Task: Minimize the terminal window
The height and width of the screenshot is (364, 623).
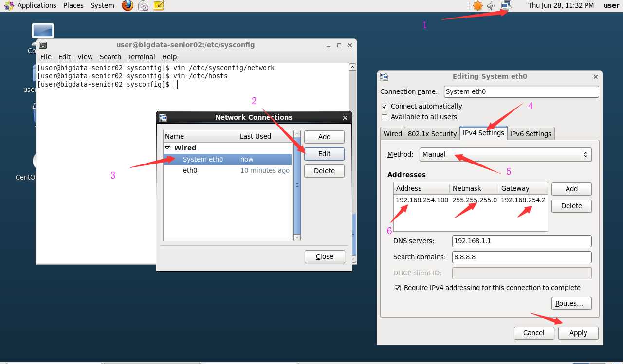Action: [x=329, y=45]
